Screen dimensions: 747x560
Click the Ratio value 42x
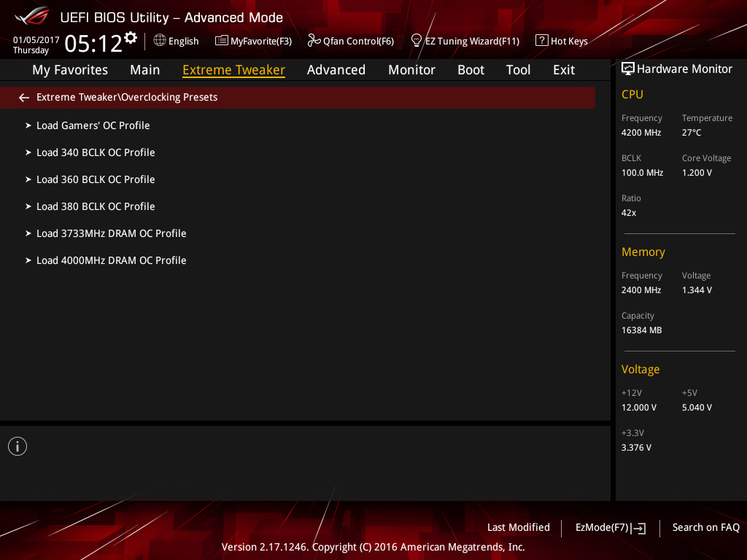tap(629, 213)
